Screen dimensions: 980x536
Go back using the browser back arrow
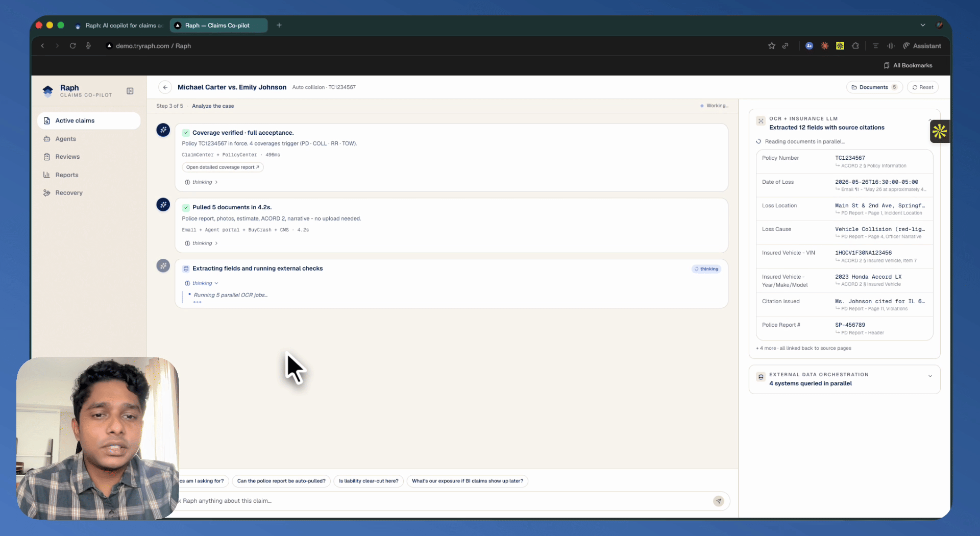43,46
